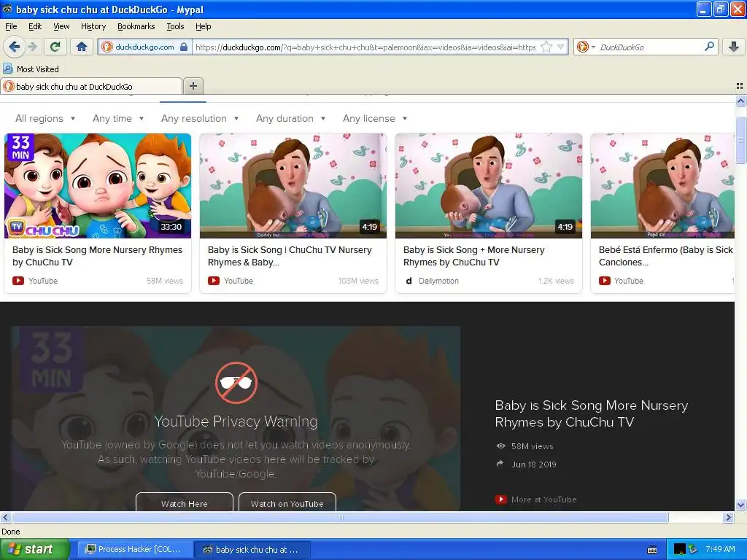Open the Downloads arrow button
Image resolution: width=747 pixels, height=560 pixels.
pyautogui.click(x=734, y=47)
